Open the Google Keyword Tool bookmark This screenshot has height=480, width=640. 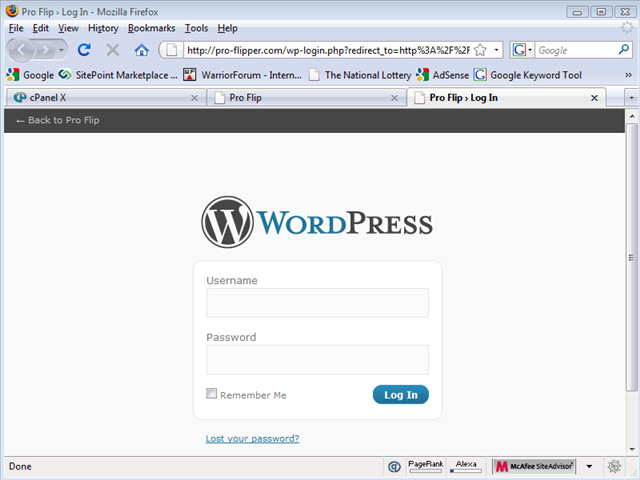click(528, 75)
